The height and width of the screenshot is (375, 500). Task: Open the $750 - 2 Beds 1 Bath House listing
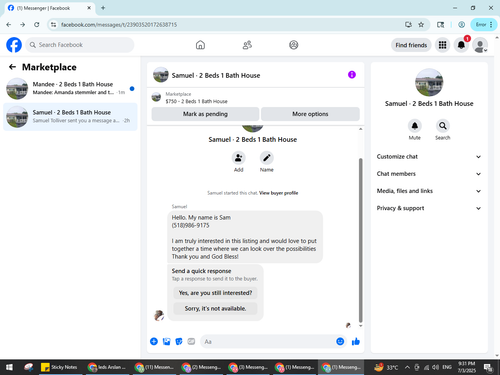[196, 101]
